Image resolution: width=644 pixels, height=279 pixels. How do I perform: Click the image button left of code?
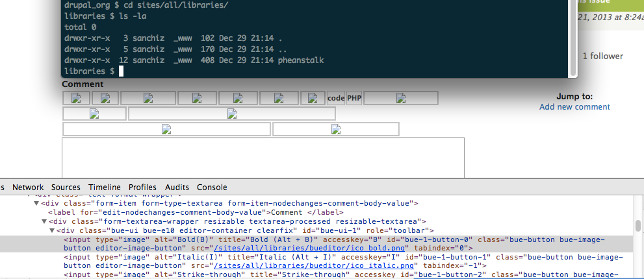pyautogui.click(x=313, y=98)
